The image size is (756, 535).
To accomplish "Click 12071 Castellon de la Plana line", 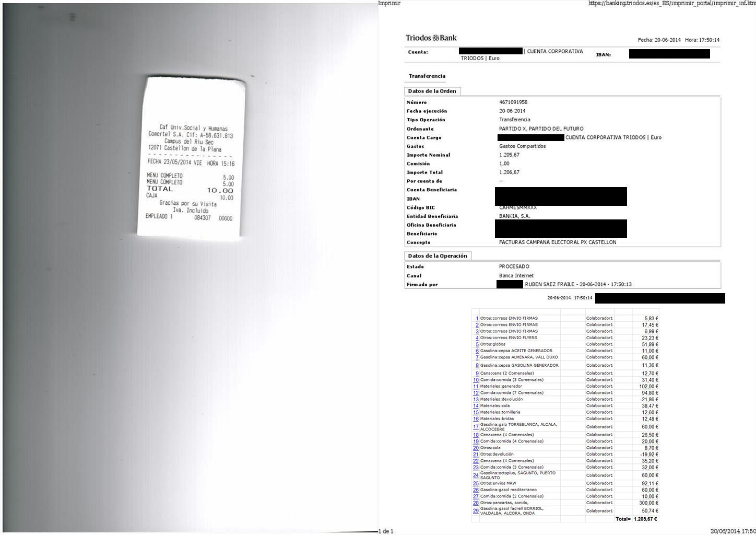I will [185, 148].
